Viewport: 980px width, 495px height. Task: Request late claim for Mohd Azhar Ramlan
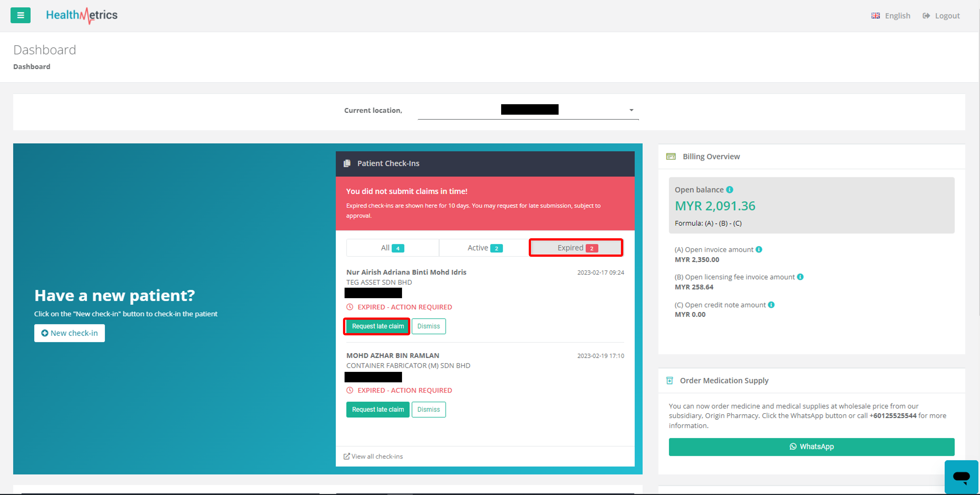pyautogui.click(x=377, y=410)
